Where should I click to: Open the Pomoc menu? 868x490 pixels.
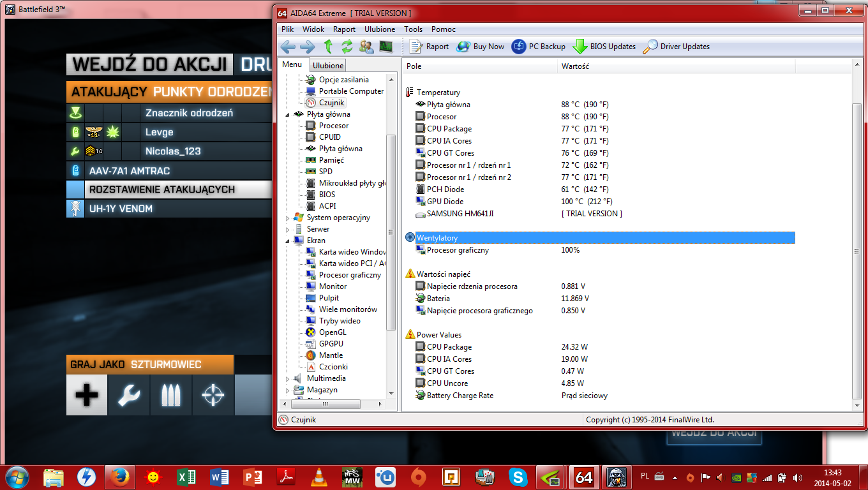point(444,29)
